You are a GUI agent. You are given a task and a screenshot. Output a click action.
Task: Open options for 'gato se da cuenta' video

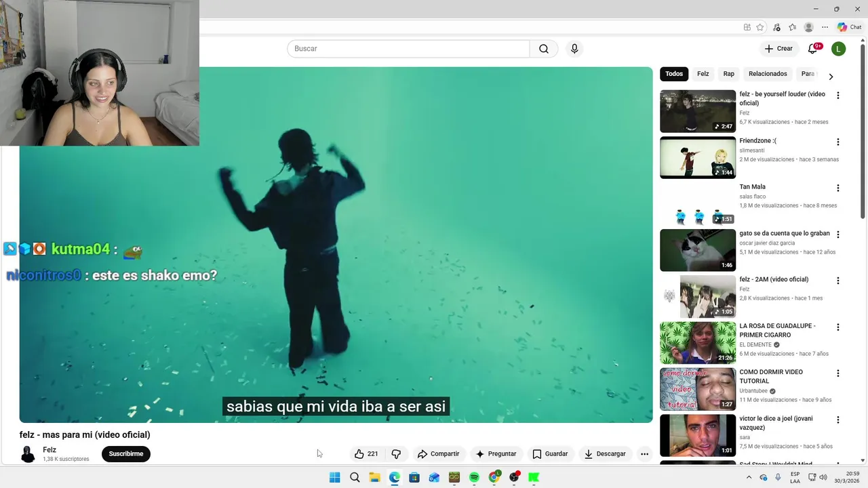(x=838, y=235)
